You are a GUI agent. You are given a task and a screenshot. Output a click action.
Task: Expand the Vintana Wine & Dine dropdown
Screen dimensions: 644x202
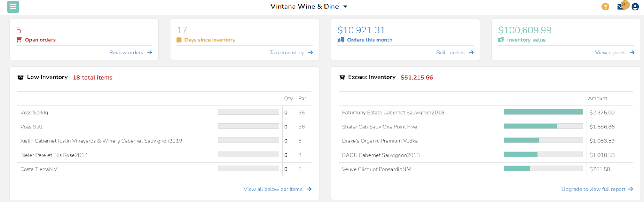pos(345,7)
